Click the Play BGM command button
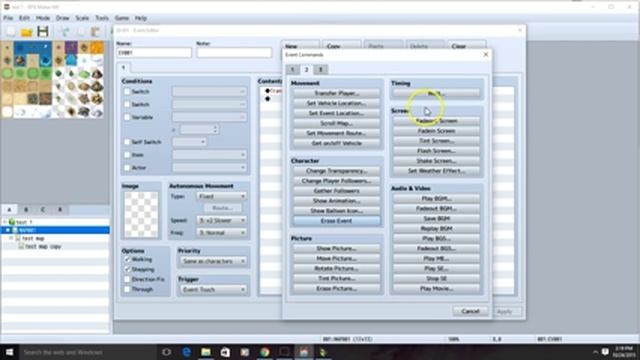The image size is (640, 360). [x=436, y=199]
